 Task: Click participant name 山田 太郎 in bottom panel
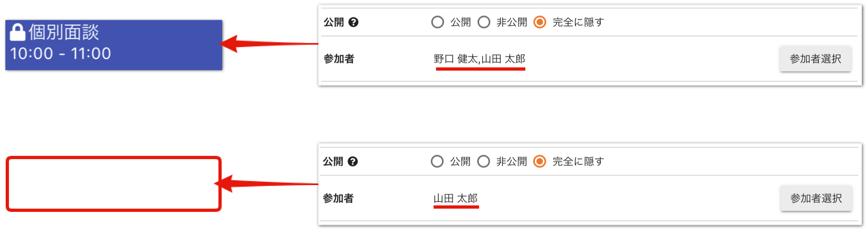pyautogui.click(x=456, y=198)
